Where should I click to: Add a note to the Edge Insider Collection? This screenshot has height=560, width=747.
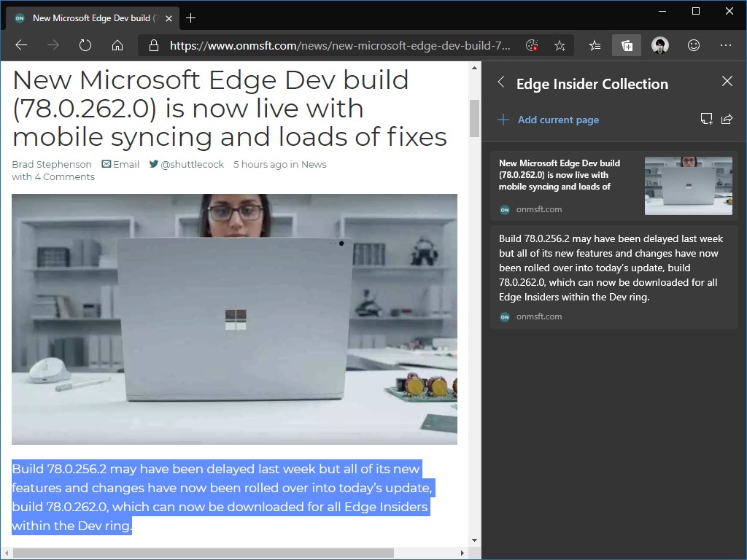point(706,117)
